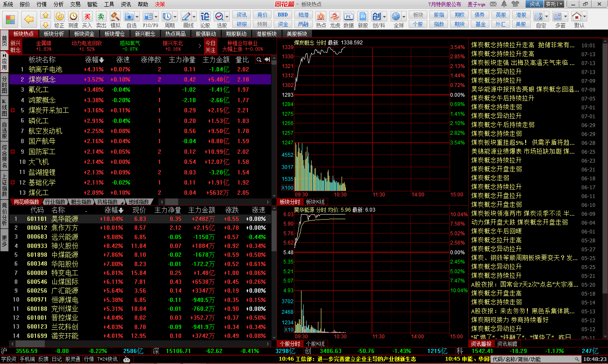Expand the 全球 global markets dropdown arrow
This screenshot has width=608, height=364.
pos(404,17)
